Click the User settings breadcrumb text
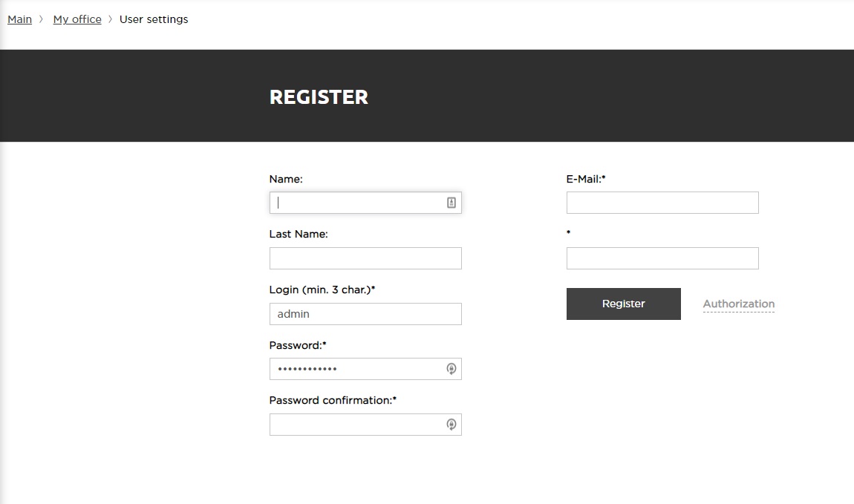The width and height of the screenshot is (854, 504). click(x=154, y=19)
